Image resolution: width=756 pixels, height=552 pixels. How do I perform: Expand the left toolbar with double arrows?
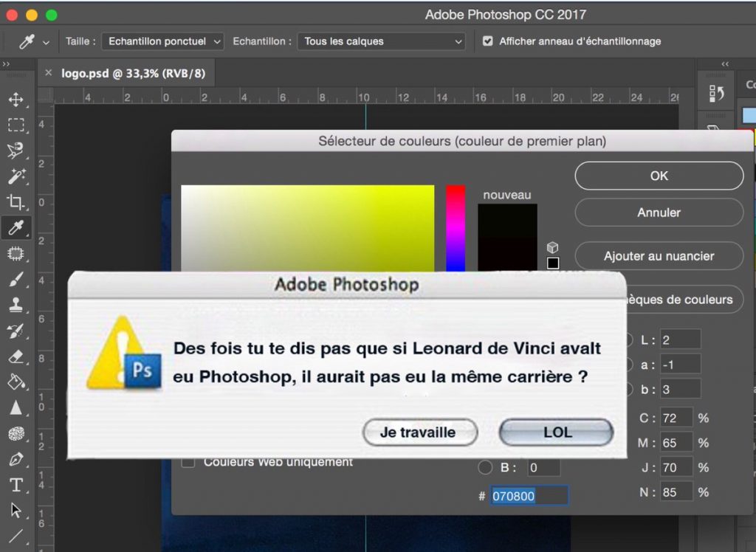[6, 63]
